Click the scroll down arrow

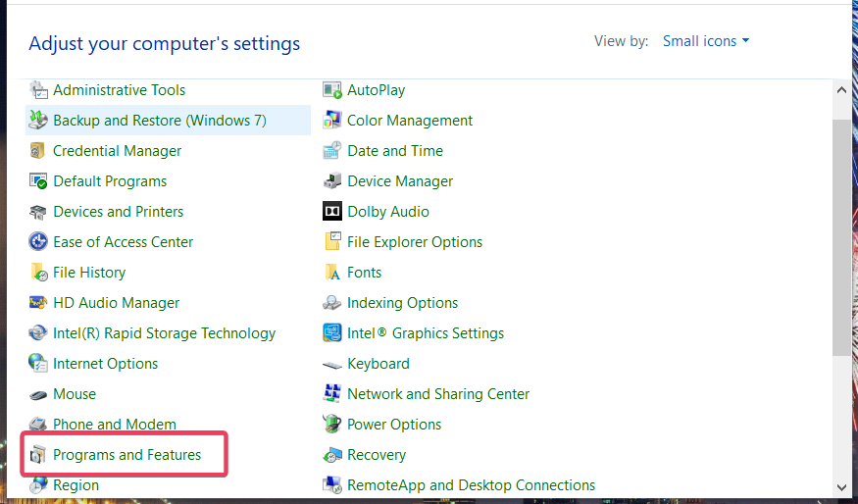(841, 487)
